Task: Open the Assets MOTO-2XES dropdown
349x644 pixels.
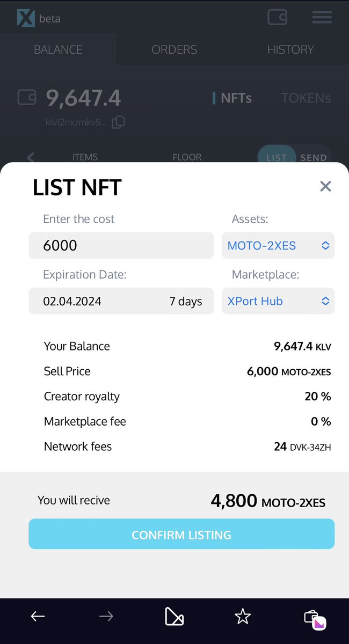Action: tap(278, 245)
